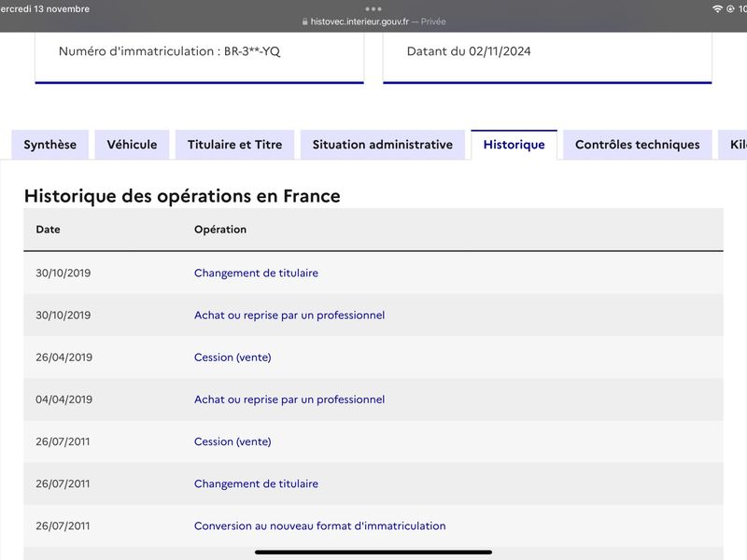Click the date cell 26/04/2019

64,357
